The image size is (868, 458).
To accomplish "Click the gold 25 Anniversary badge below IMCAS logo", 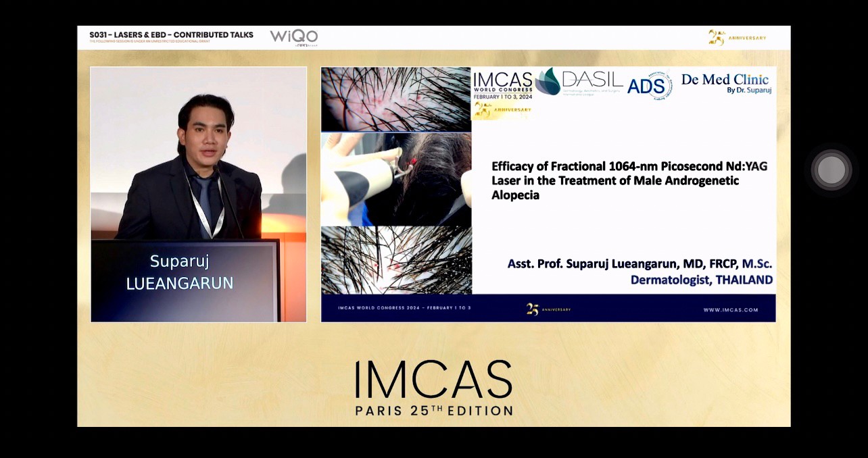I will pos(502,110).
